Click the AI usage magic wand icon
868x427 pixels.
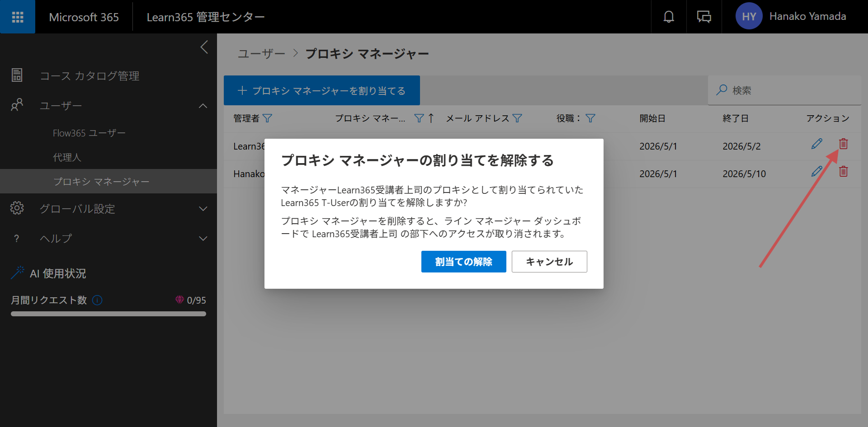(x=18, y=272)
